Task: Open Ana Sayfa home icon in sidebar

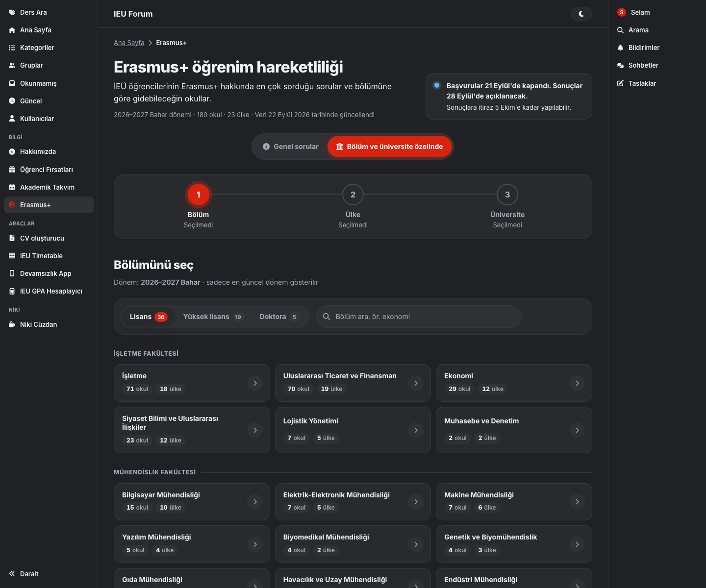Action: [x=12, y=30]
